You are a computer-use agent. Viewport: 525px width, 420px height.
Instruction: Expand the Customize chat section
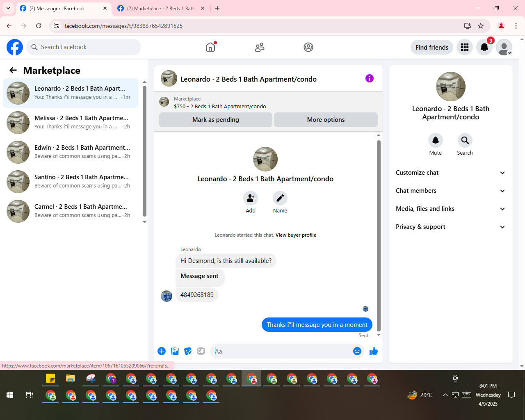(x=450, y=173)
